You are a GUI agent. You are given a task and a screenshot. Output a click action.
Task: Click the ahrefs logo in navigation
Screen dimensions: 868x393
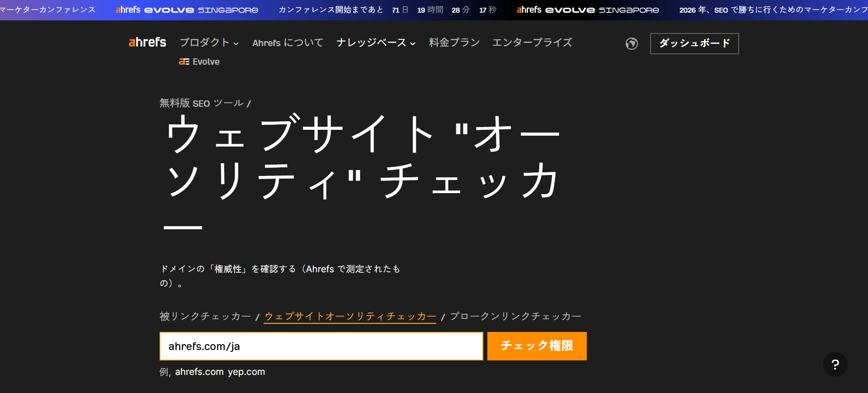pyautogui.click(x=147, y=43)
